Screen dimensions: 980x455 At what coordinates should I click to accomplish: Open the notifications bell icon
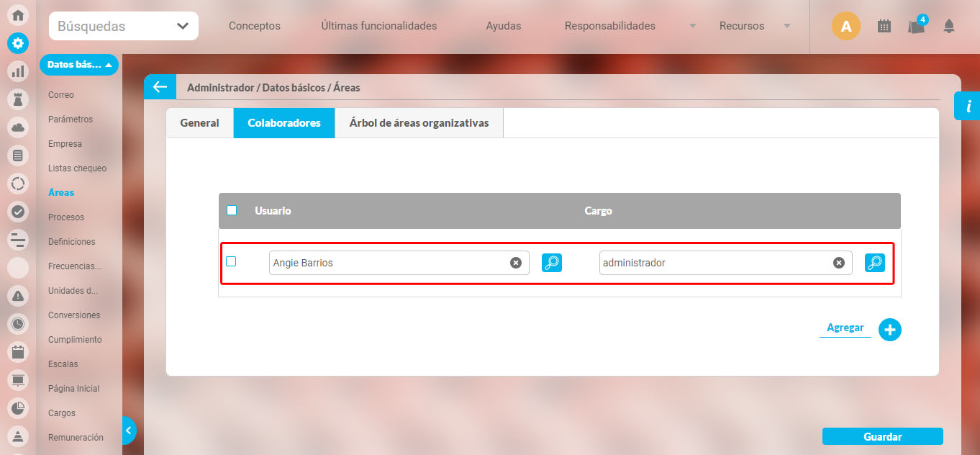(x=949, y=26)
